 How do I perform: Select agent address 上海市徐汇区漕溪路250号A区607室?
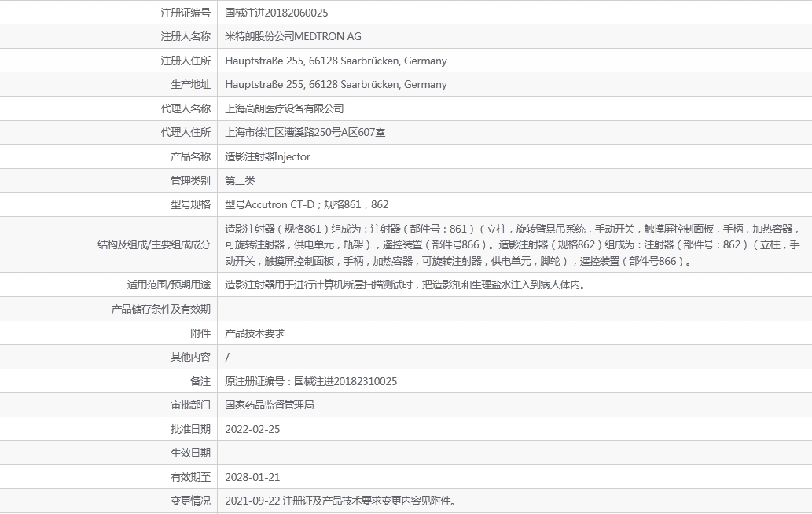305,133
